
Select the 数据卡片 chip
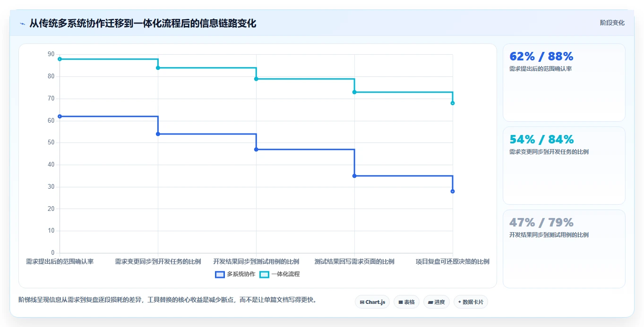pos(471,302)
